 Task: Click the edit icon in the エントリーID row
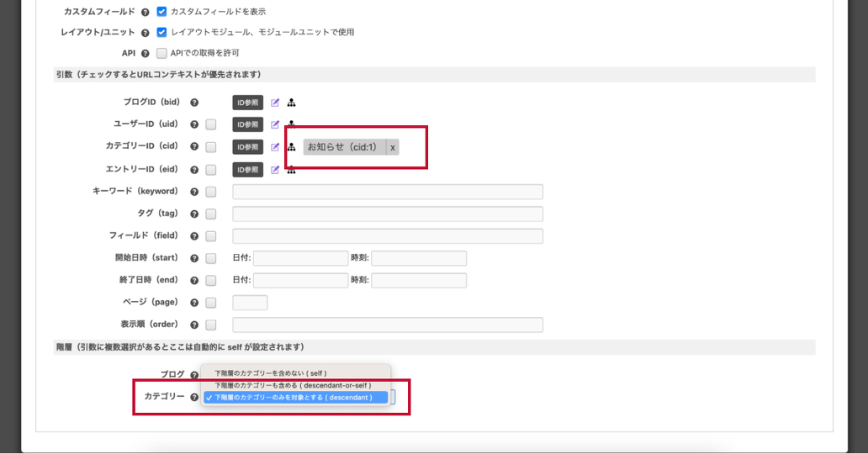(x=275, y=170)
